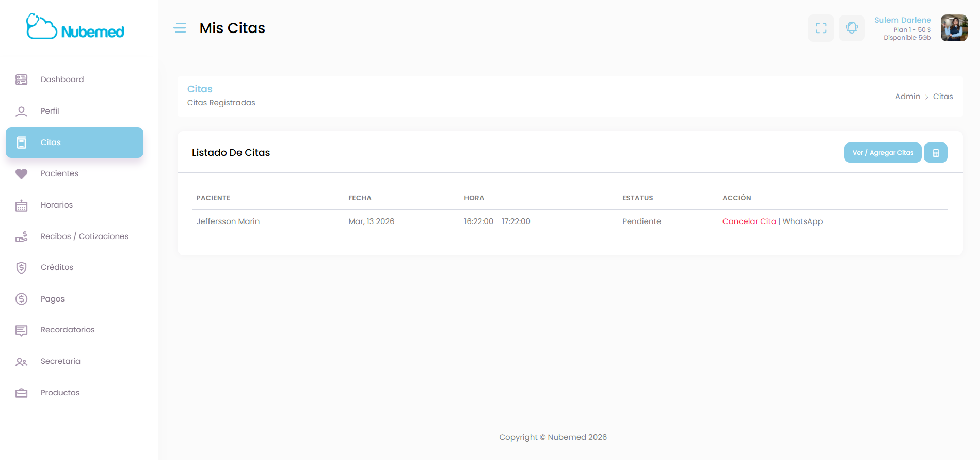Click the Productos briefcase icon

point(21,393)
